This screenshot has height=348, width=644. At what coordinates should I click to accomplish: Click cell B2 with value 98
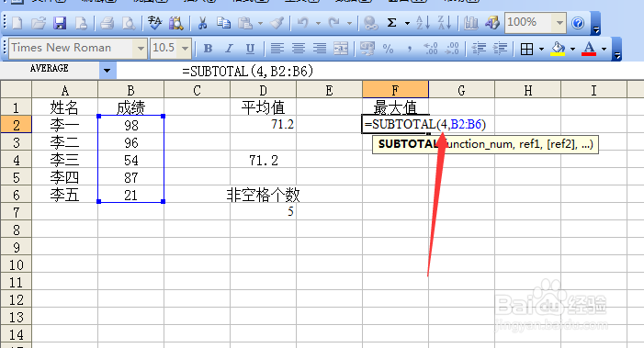tap(131, 125)
